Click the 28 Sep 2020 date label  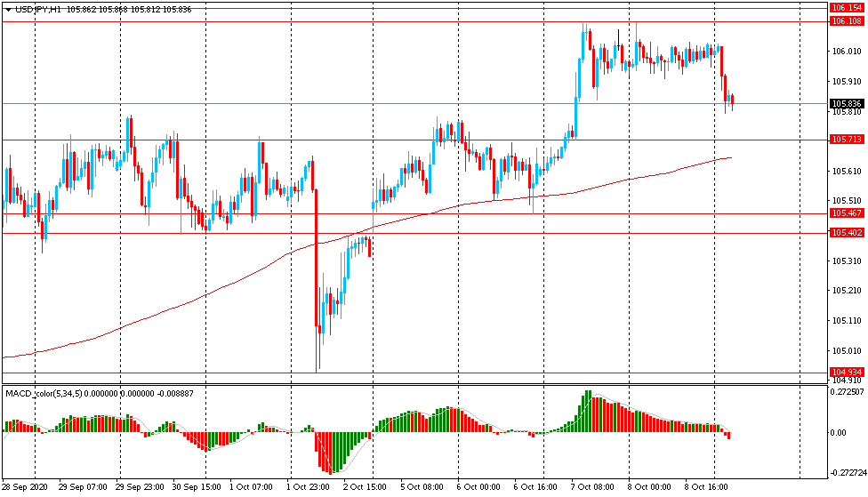coord(24,487)
